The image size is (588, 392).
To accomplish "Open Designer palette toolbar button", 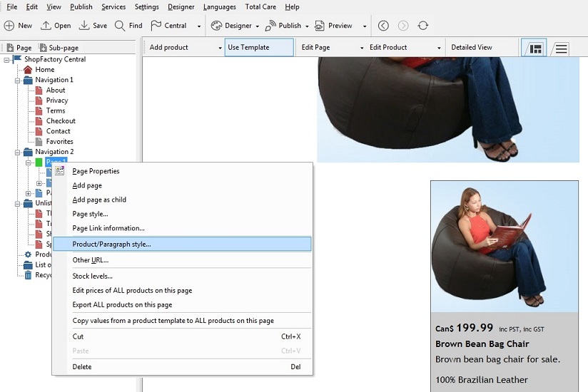I will (217, 26).
